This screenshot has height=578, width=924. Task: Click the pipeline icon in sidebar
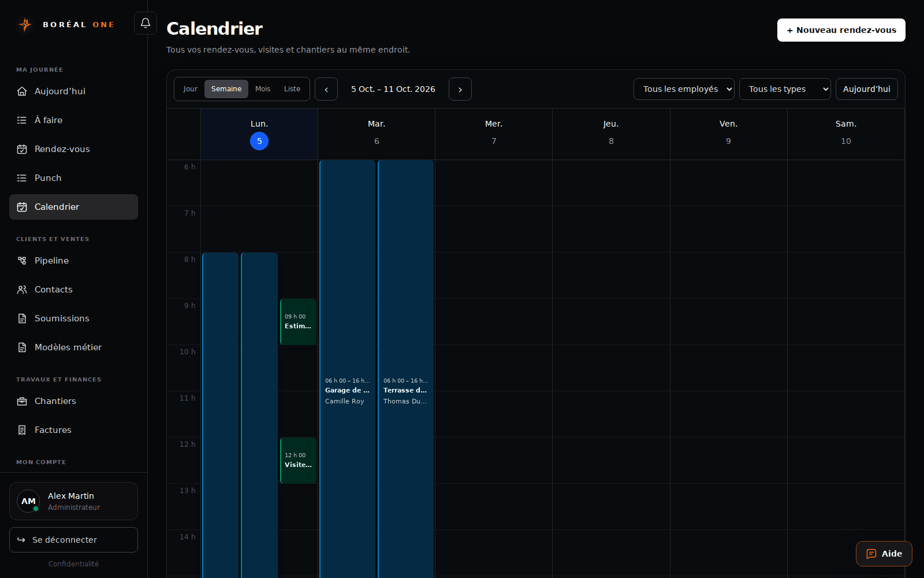click(22, 261)
